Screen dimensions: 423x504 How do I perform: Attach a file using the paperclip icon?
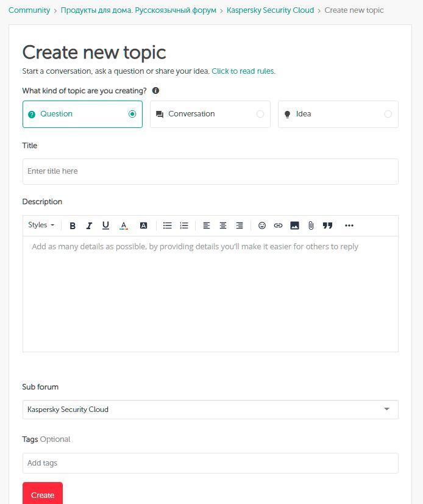(311, 225)
